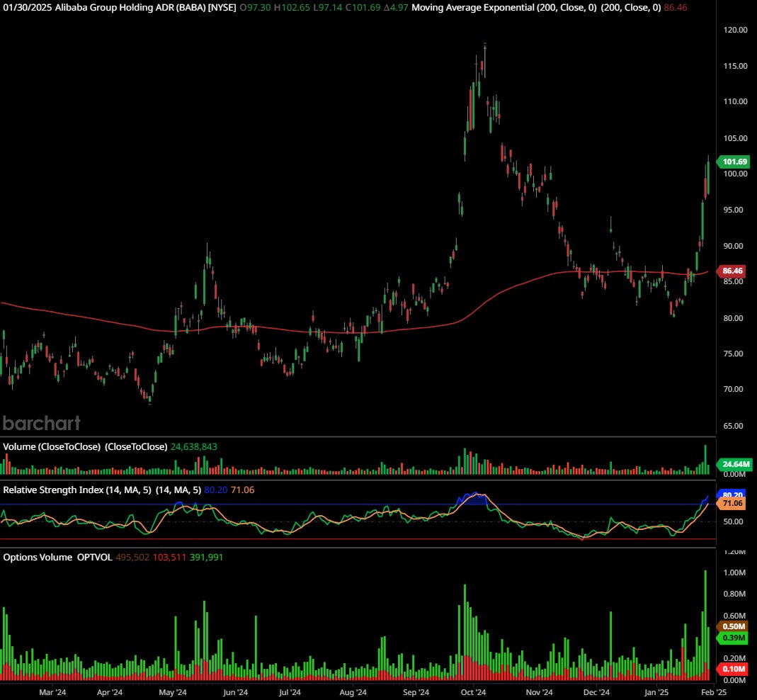This screenshot has width=757, height=700.
Task: Click the 65.00 price axis label
Action: coord(734,426)
